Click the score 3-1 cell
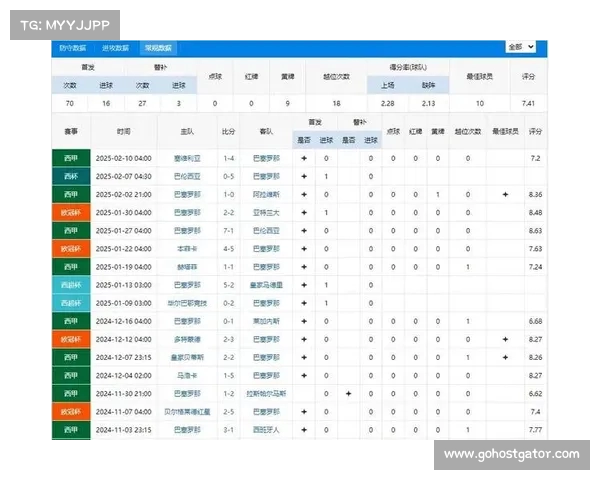Screen dimensions: 600x480 229,430
